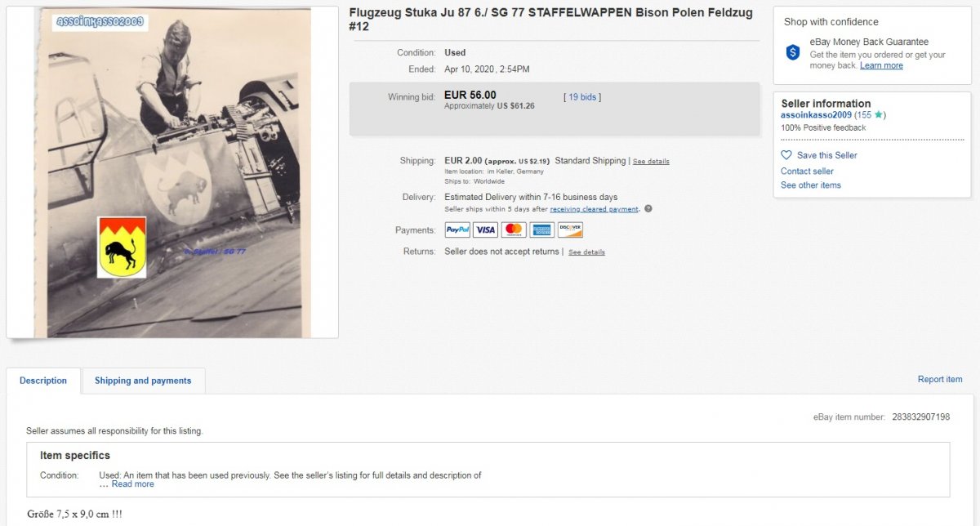Viewport: 980px width, 526px height.
Task: Click the heart icon beside Save this Seller
Action: click(786, 155)
